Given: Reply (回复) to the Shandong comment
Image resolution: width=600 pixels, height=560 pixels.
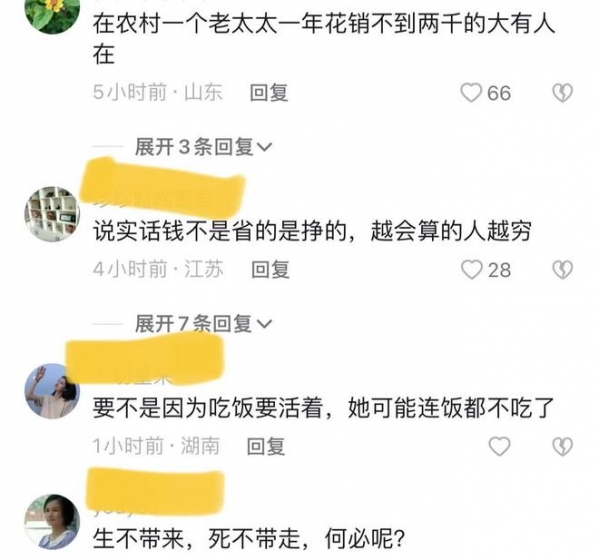Looking at the screenshot, I should tap(269, 93).
